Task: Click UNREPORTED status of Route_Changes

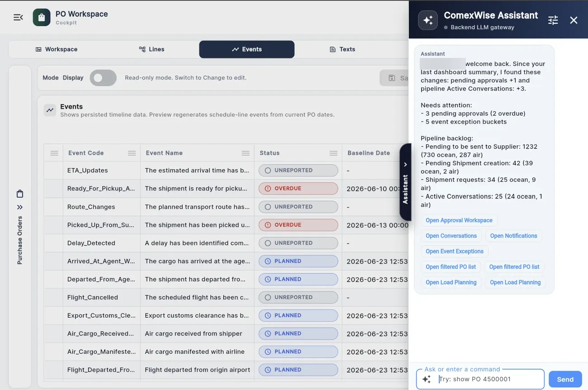Action: pyautogui.click(x=298, y=207)
